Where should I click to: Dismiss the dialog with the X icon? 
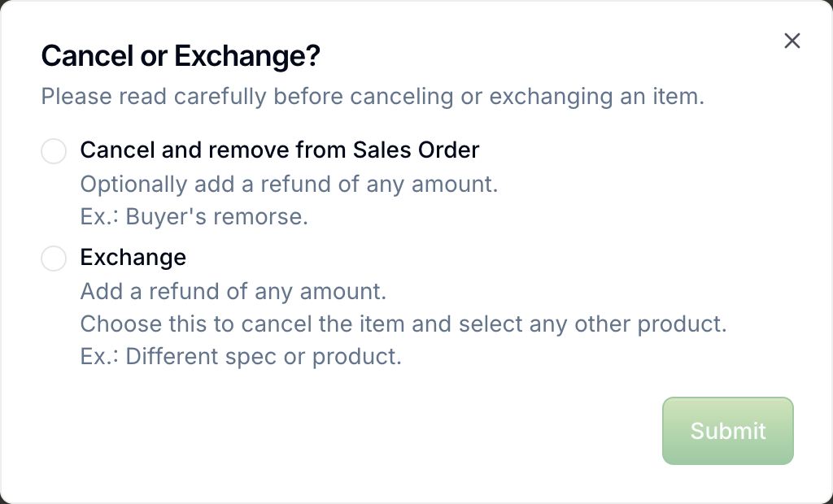click(792, 41)
